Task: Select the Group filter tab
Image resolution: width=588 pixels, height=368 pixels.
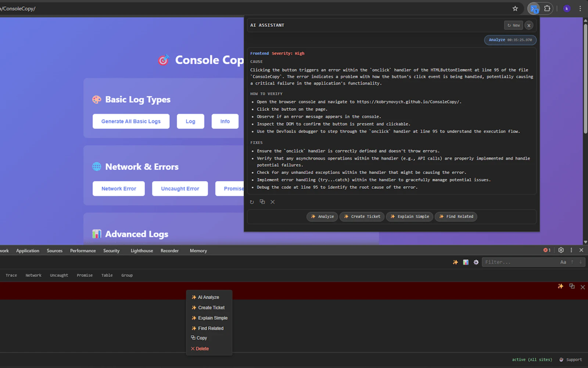Action: [127, 275]
